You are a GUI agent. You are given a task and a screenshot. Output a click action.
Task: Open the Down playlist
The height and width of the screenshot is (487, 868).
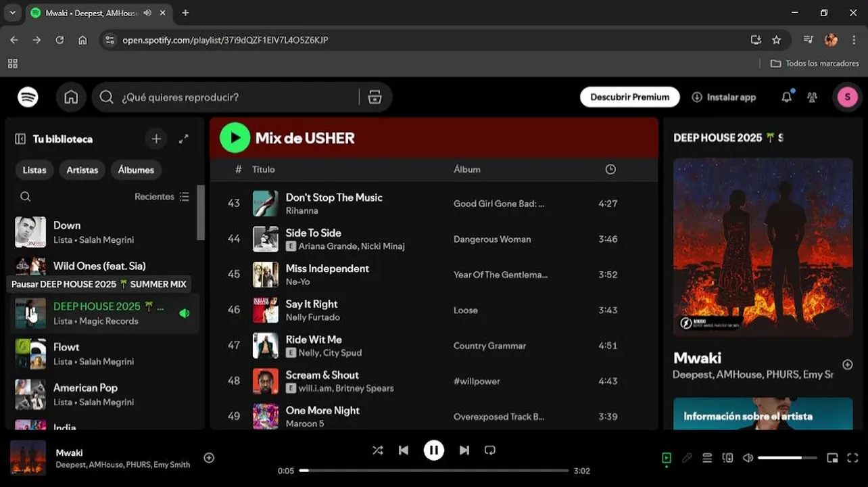click(102, 232)
